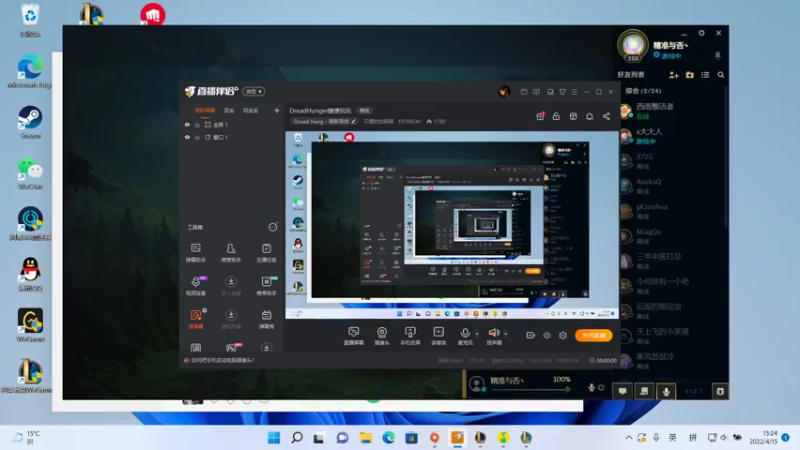Click the 修改 button next to the room title
This screenshot has height=450, width=800.
pos(364,111)
